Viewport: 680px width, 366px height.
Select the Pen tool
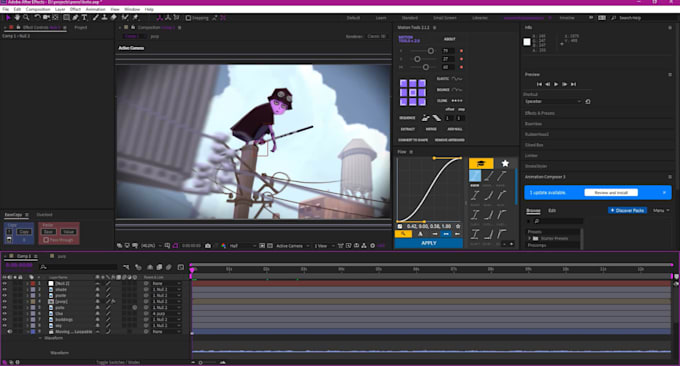tap(75, 17)
